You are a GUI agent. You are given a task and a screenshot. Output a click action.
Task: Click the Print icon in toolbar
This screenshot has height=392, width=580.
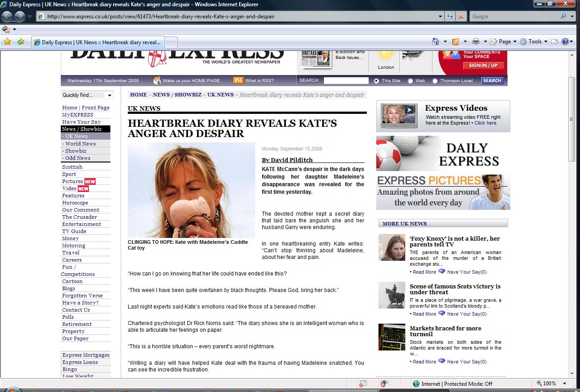pos(476,42)
